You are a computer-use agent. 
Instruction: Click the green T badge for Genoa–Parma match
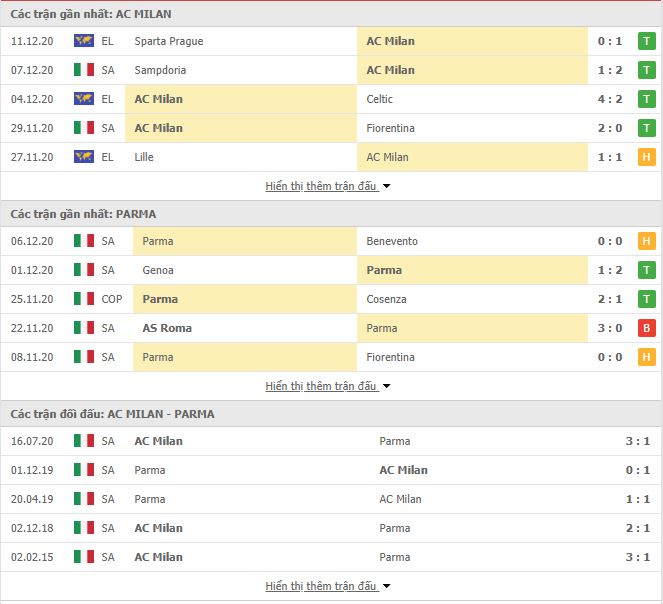[647, 270]
